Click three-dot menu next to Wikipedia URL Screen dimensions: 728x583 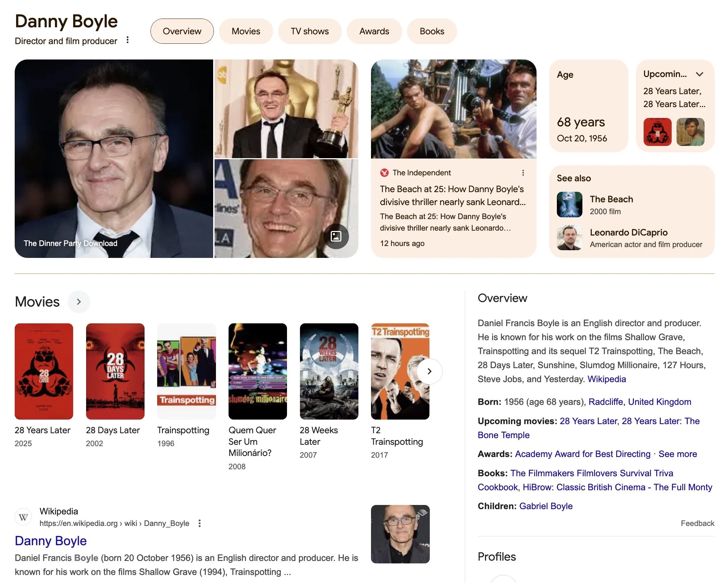199,523
